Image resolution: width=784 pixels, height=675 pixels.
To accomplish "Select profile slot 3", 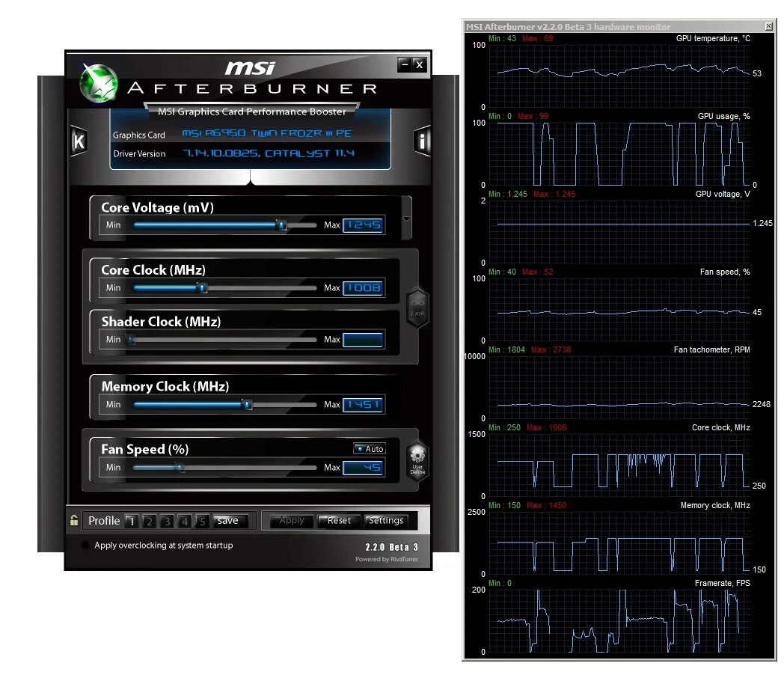I will [x=167, y=521].
